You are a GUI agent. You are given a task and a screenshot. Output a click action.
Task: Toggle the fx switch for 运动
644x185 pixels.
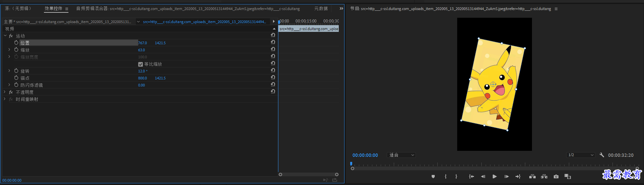tap(11, 36)
